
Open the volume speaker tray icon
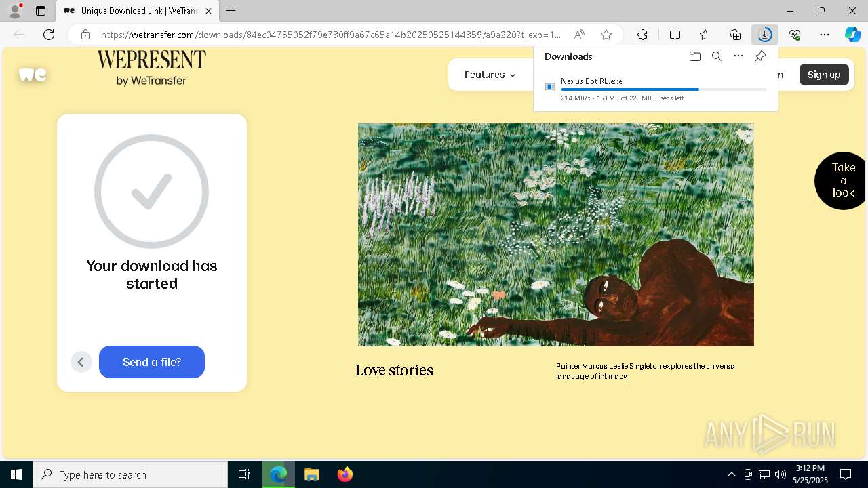click(781, 474)
